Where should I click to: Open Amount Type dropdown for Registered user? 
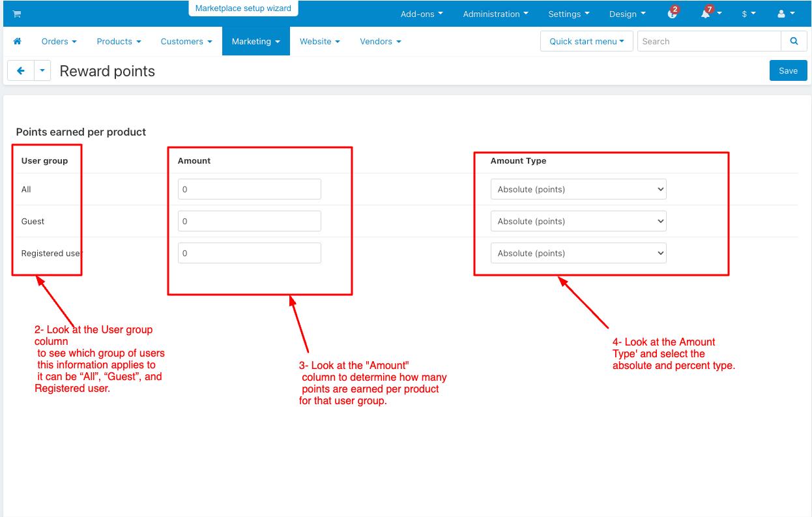coord(578,253)
